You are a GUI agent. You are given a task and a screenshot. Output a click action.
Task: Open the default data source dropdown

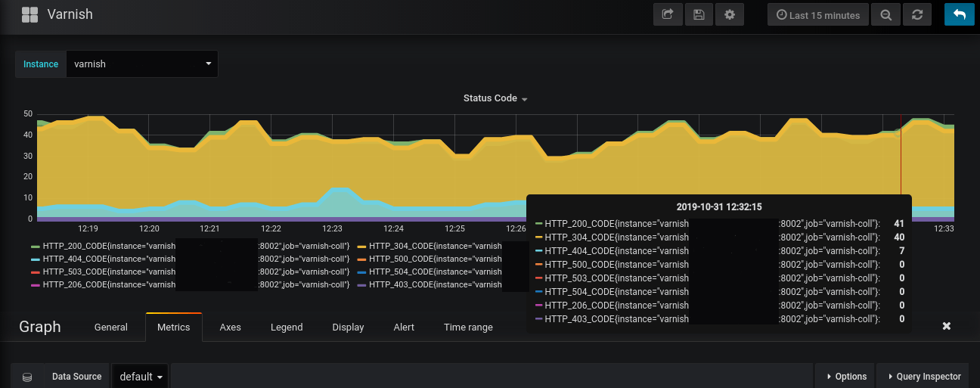click(141, 377)
